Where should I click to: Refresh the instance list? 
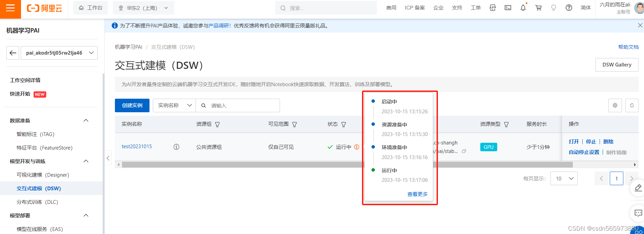click(x=632, y=105)
